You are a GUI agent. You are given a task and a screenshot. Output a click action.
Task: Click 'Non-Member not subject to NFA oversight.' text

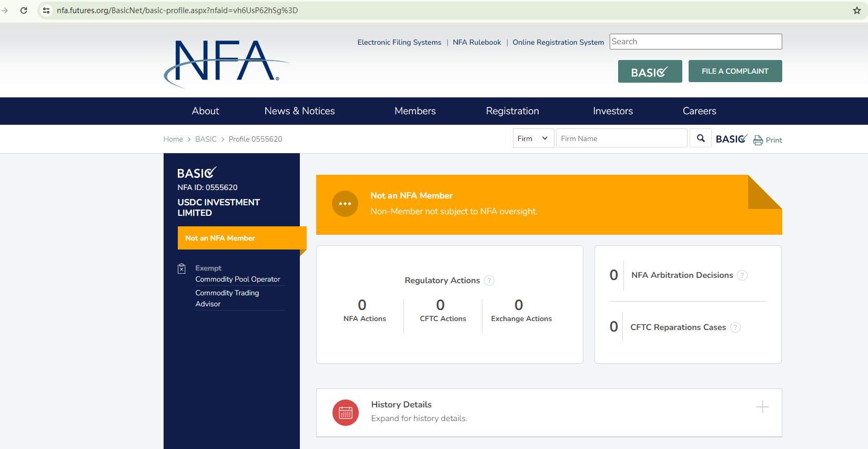tap(454, 212)
